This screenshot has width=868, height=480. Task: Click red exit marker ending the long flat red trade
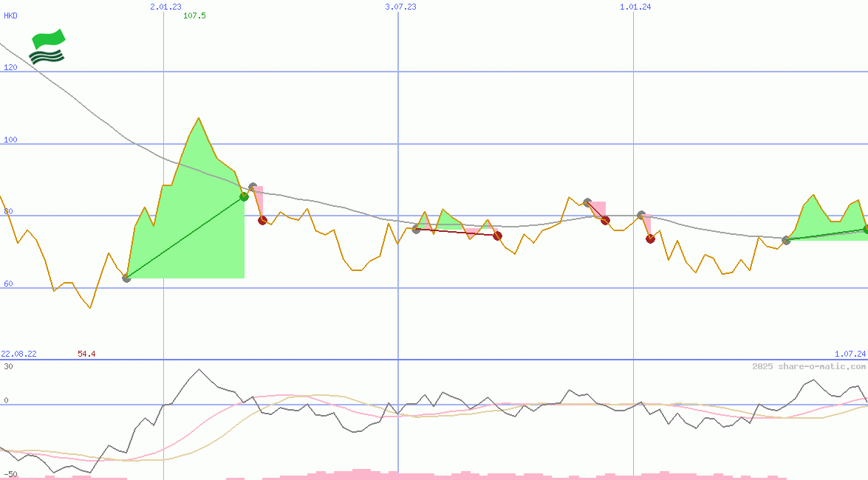[498, 236]
